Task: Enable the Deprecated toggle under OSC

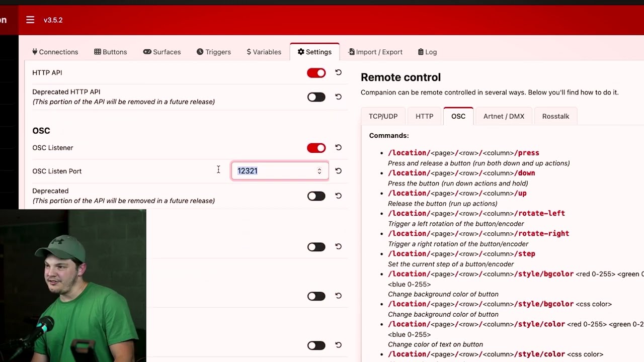Action: click(x=316, y=196)
